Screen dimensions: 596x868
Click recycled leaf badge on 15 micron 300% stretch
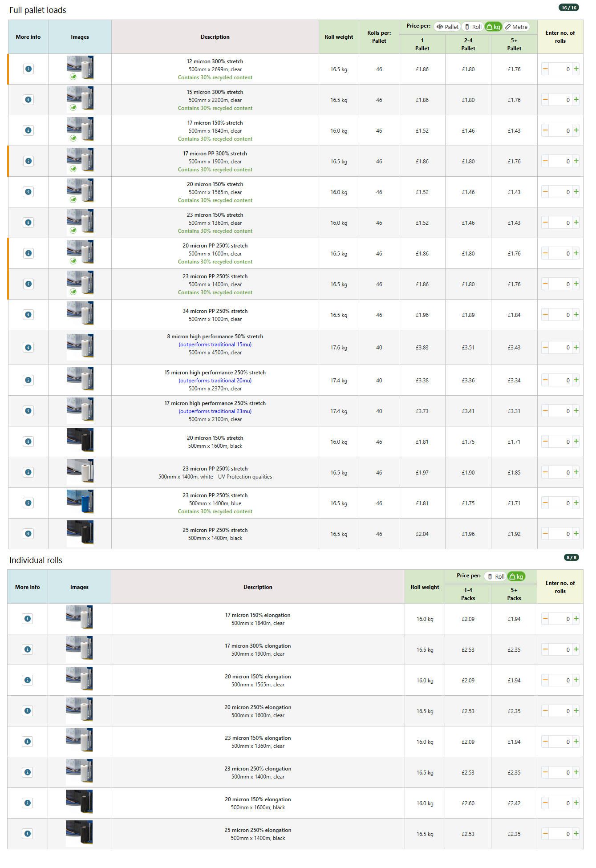(73, 107)
